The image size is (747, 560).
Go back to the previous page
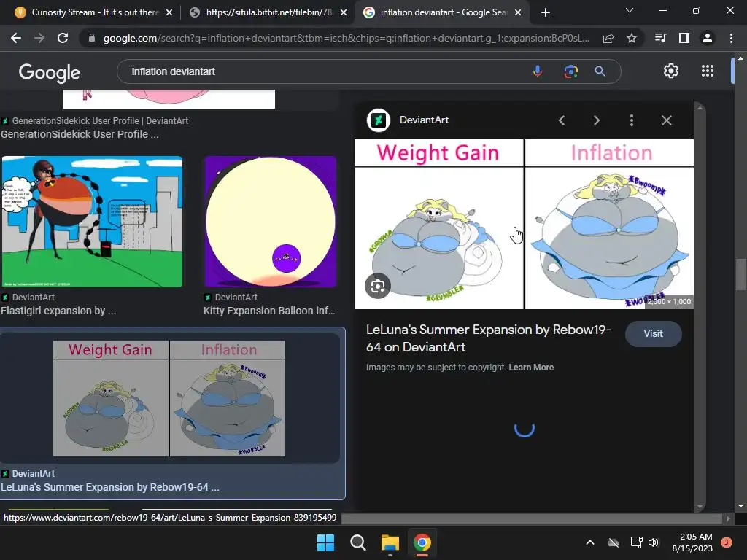click(16, 38)
